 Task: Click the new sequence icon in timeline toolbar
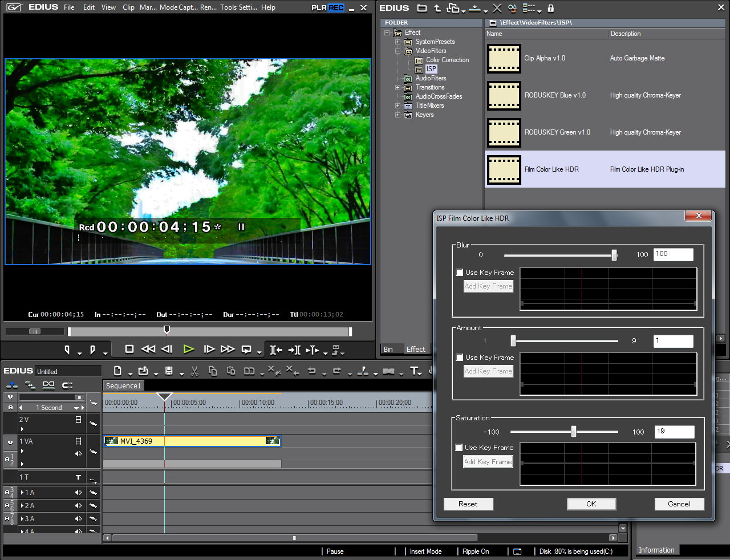pyautogui.click(x=117, y=371)
